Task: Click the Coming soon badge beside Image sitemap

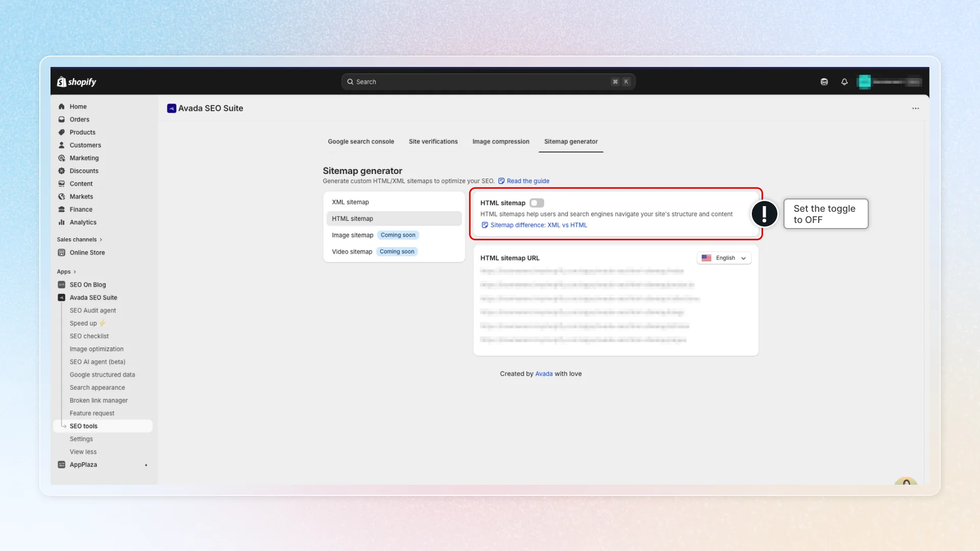Action: pos(398,235)
